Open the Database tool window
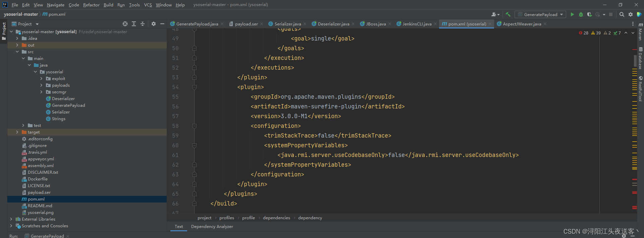The width and height of the screenshot is (644, 238). (x=640, y=58)
